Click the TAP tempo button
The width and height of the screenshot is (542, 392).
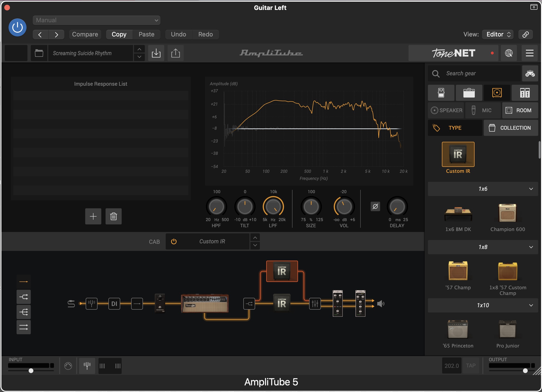[x=471, y=366]
